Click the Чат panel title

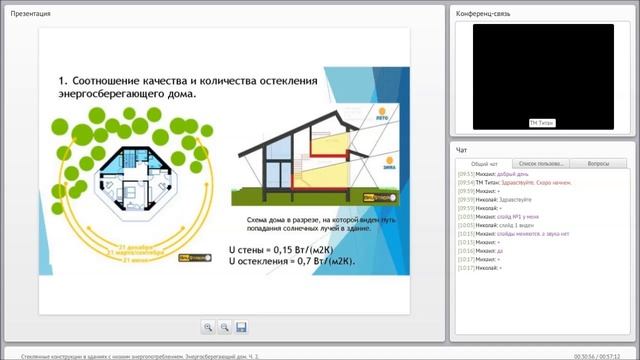click(x=461, y=150)
